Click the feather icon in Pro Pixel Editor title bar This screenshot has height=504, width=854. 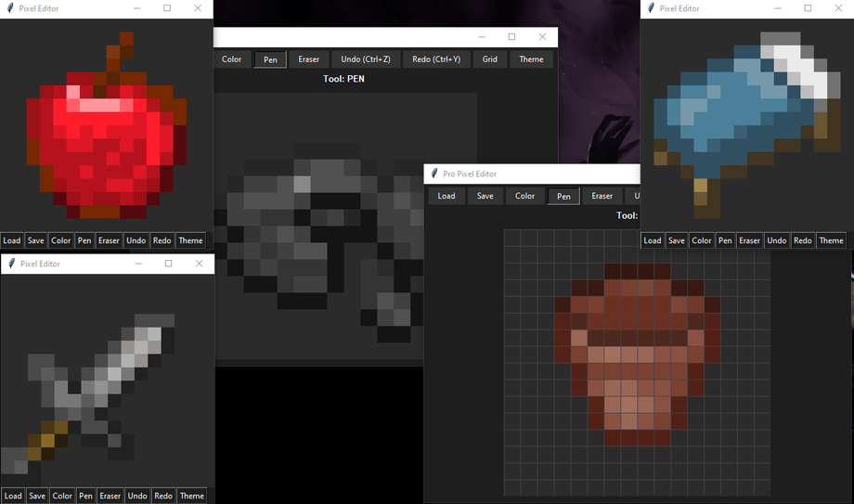click(434, 174)
